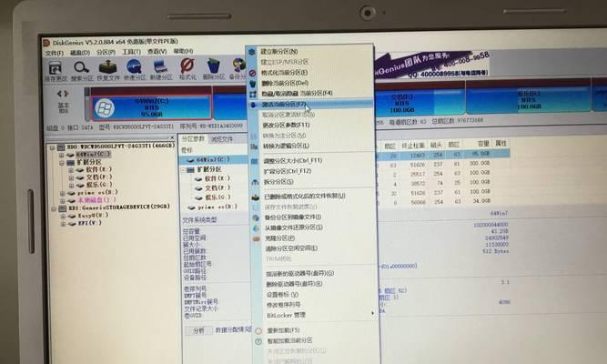Click the RD1 GenericSTORAGEDEVICE disk icon
This screenshot has width=607, height=364.
[63, 208]
